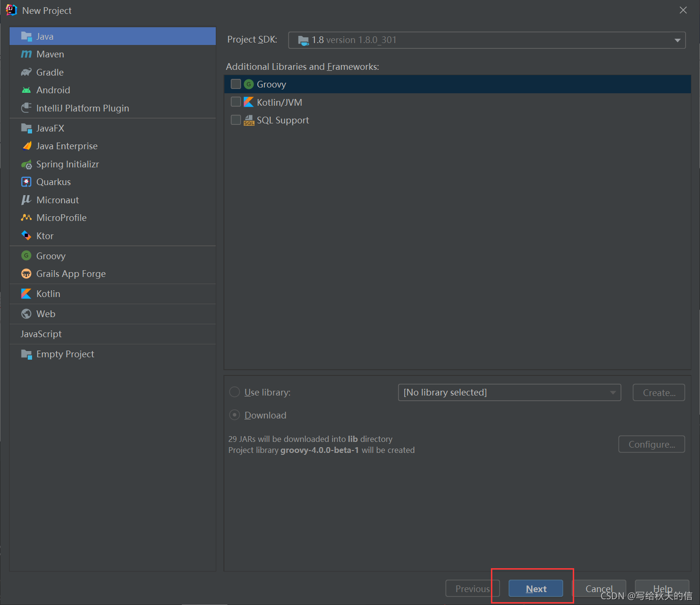Click the Grails App Forge icon
This screenshot has height=605, width=700.
tap(26, 274)
